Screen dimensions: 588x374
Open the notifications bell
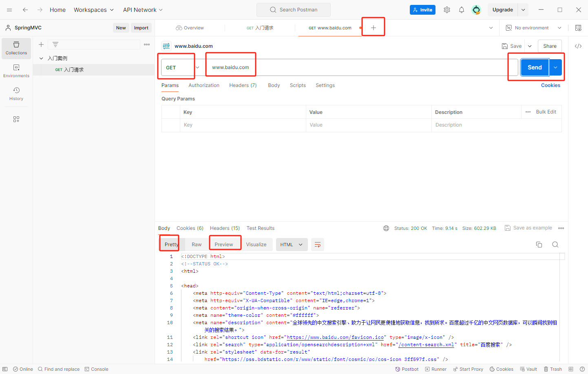462,10
